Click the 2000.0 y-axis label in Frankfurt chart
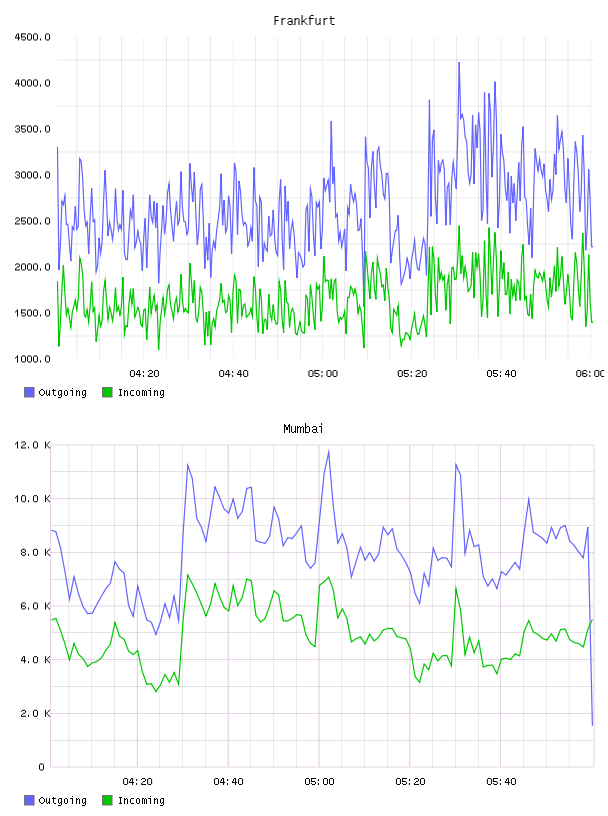 coord(32,267)
